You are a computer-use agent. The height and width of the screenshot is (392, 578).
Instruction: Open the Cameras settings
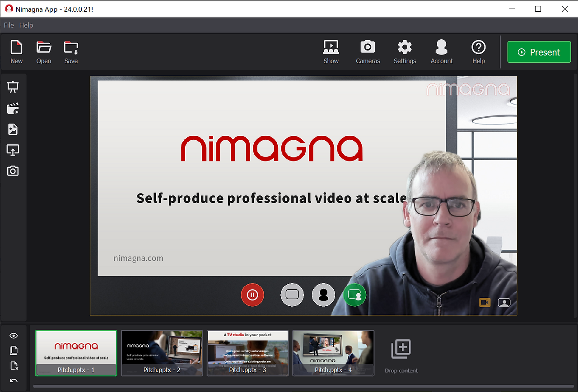[x=368, y=52]
